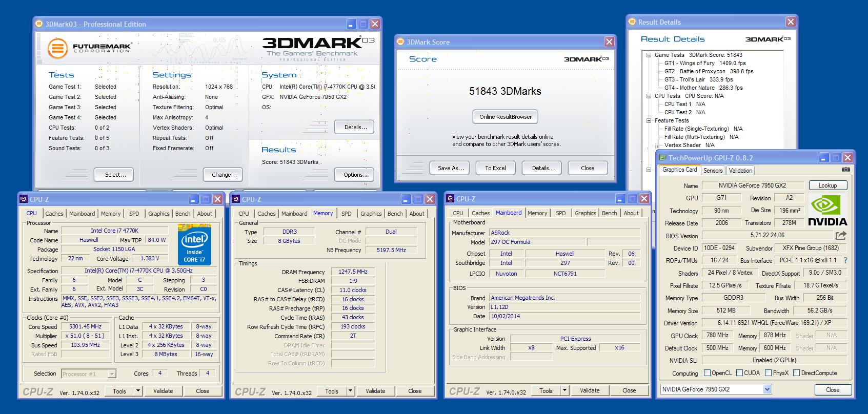Click the Futuremark orange logo in 3DMark03

(x=58, y=49)
